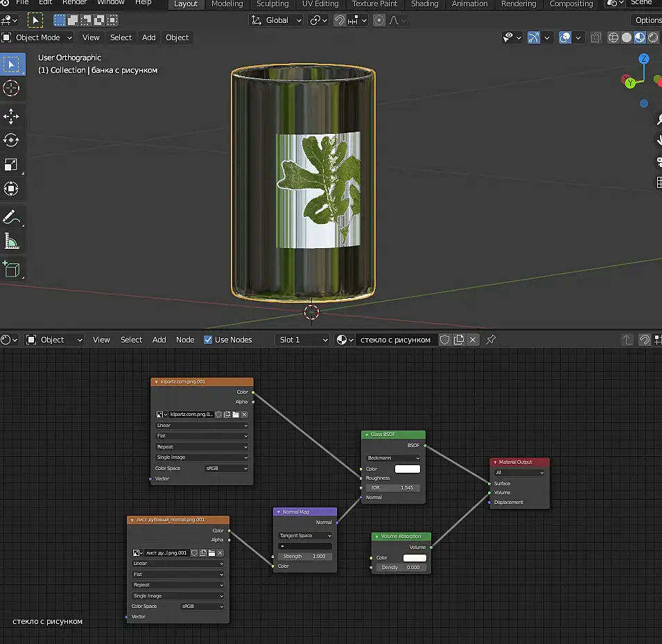The height and width of the screenshot is (644, 662).
Task: Select the Annotate pencil tool
Action: [12, 217]
